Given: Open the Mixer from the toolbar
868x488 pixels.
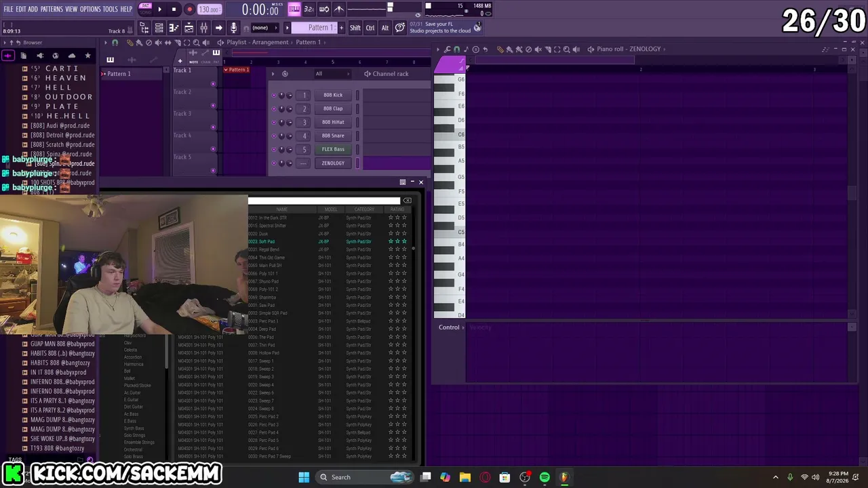Looking at the screenshot, I should coord(203,28).
